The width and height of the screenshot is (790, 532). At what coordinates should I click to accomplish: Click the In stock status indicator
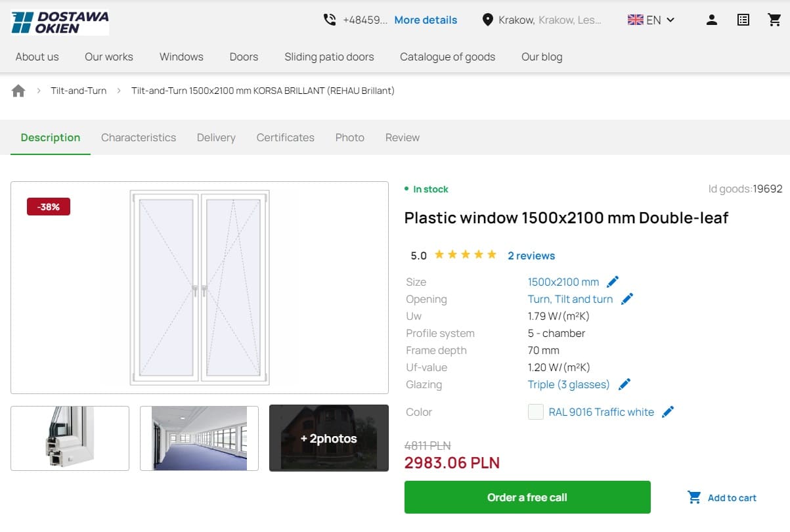click(429, 188)
